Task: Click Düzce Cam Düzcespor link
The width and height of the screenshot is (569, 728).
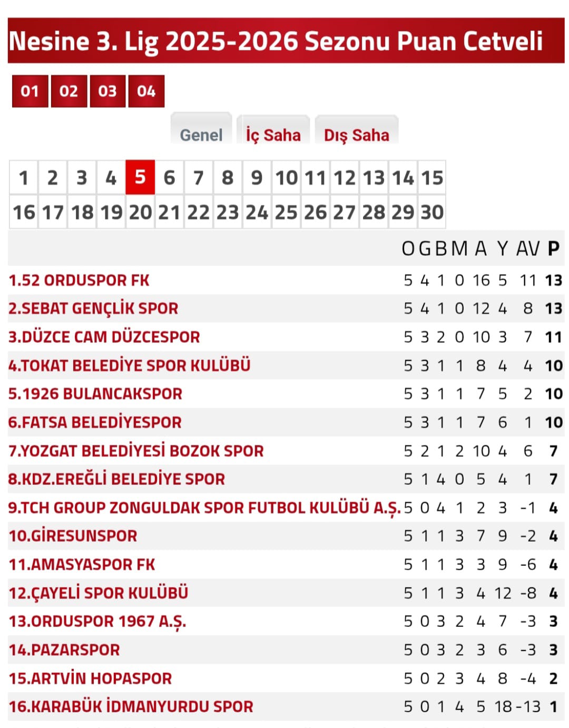Action: click(104, 337)
